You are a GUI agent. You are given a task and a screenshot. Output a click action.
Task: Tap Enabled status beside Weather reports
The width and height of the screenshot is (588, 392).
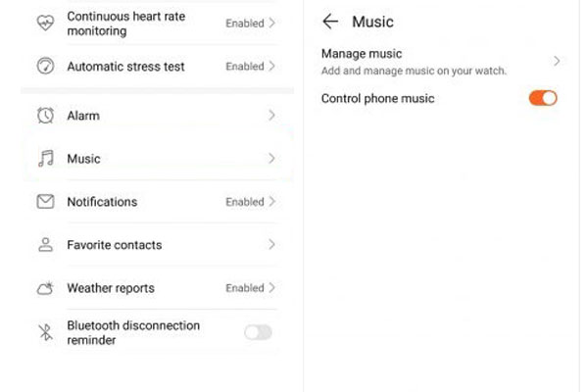245,288
